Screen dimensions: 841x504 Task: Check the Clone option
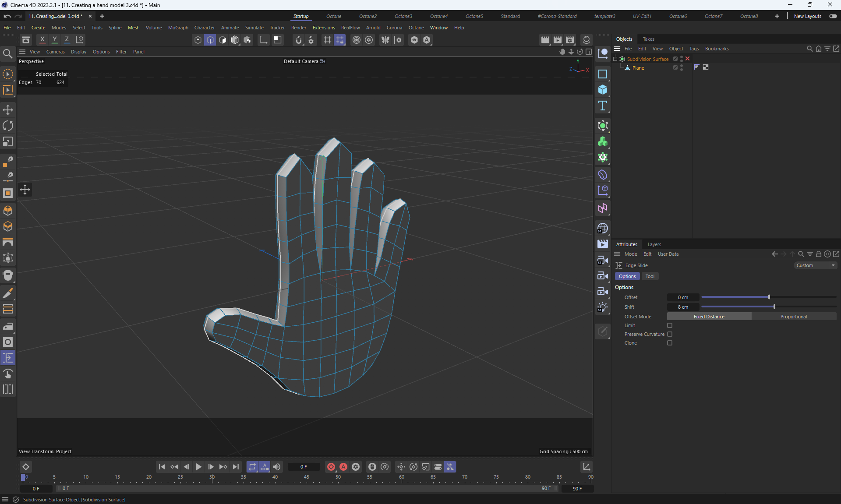click(x=670, y=343)
